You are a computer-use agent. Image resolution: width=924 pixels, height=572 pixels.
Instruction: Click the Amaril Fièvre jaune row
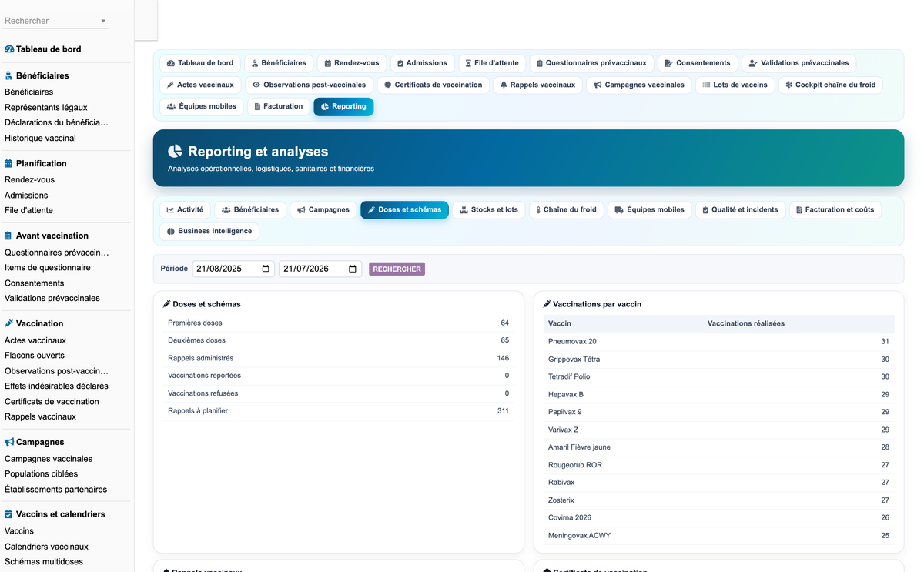click(x=718, y=447)
